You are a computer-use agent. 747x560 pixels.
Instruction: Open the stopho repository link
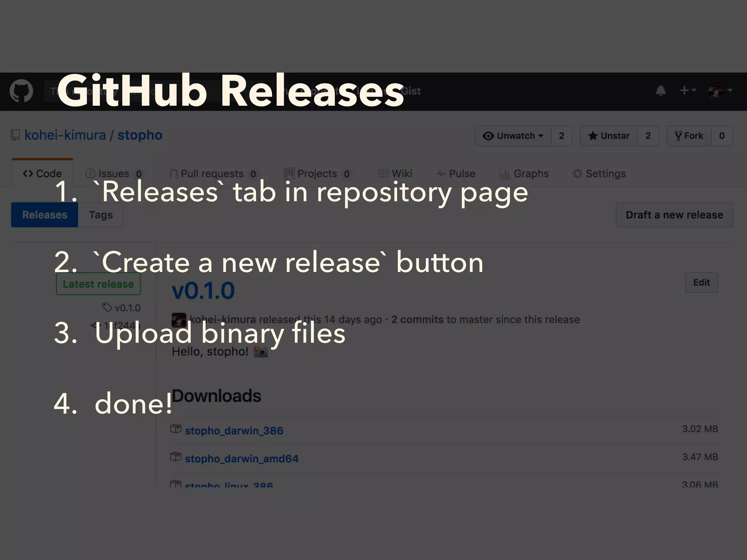pyautogui.click(x=140, y=135)
